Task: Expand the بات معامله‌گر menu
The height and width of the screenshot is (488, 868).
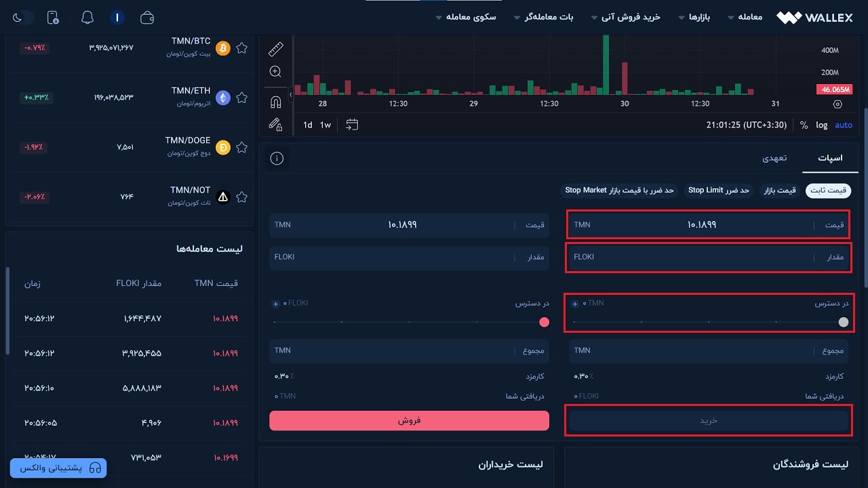Action: coord(544,17)
